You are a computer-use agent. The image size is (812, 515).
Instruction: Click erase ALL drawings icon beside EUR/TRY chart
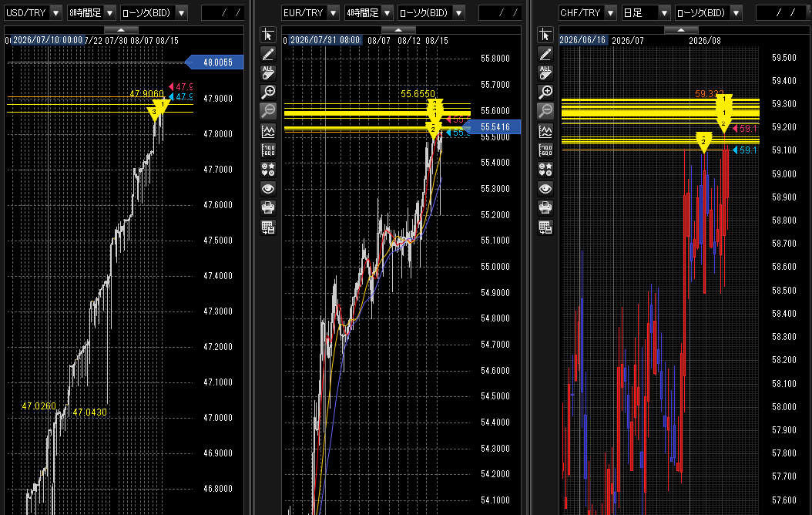(268, 73)
